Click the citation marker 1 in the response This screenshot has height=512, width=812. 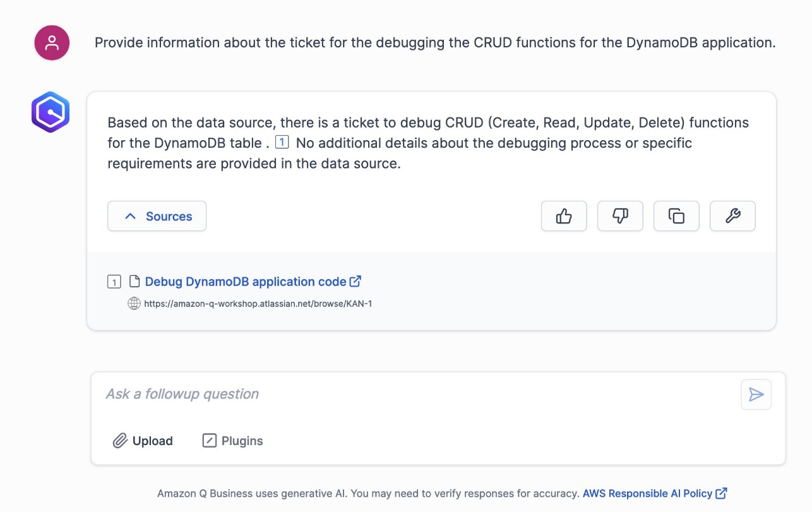282,143
